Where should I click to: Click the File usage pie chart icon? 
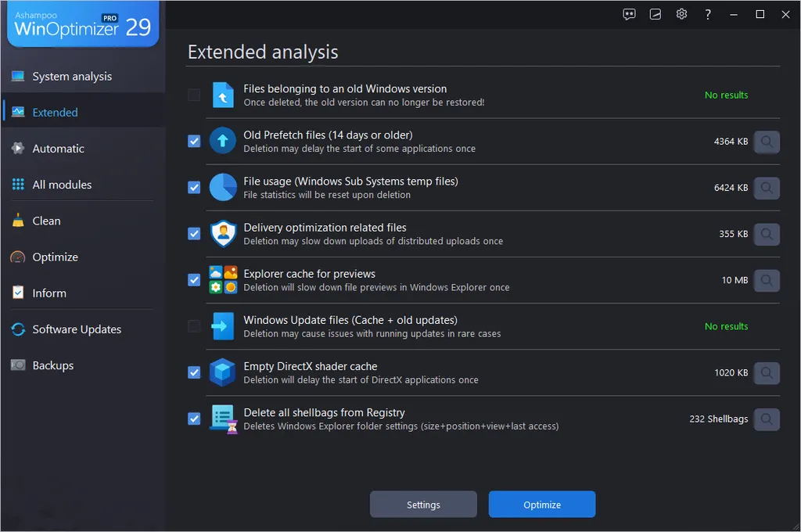pyautogui.click(x=223, y=187)
